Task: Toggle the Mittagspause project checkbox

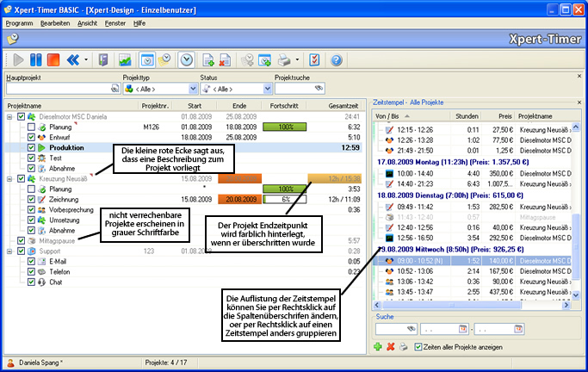Action: click(21, 241)
